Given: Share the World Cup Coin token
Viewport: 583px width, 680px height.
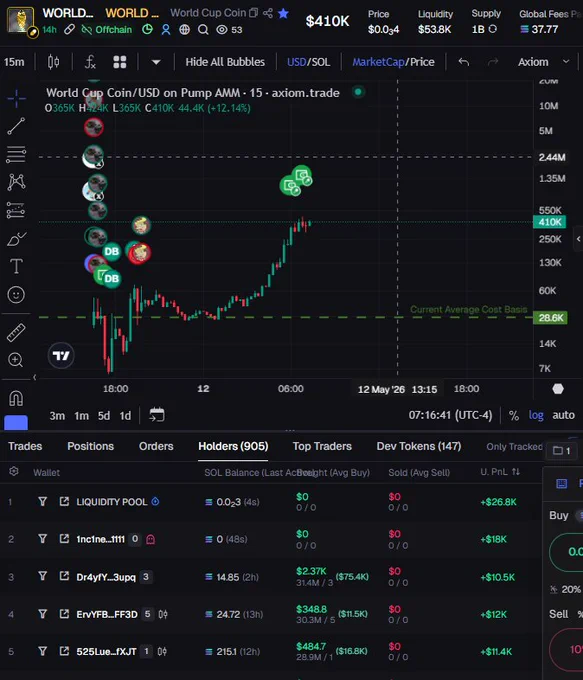Looking at the screenshot, I should pyautogui.click(x=268, y=13).
